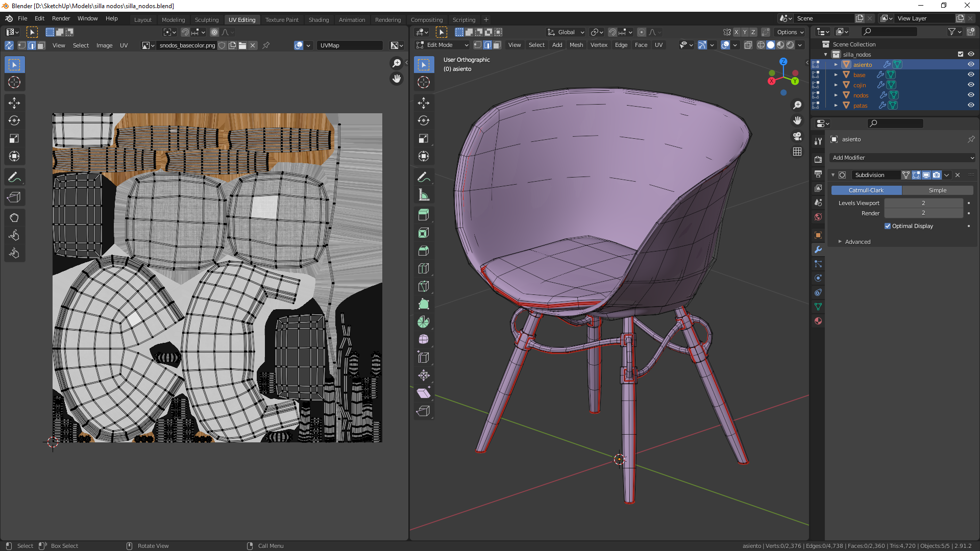This screenshot has width=980, height=551.
Task: Toggle the Optimal Display checkbox
Action: 888,226
